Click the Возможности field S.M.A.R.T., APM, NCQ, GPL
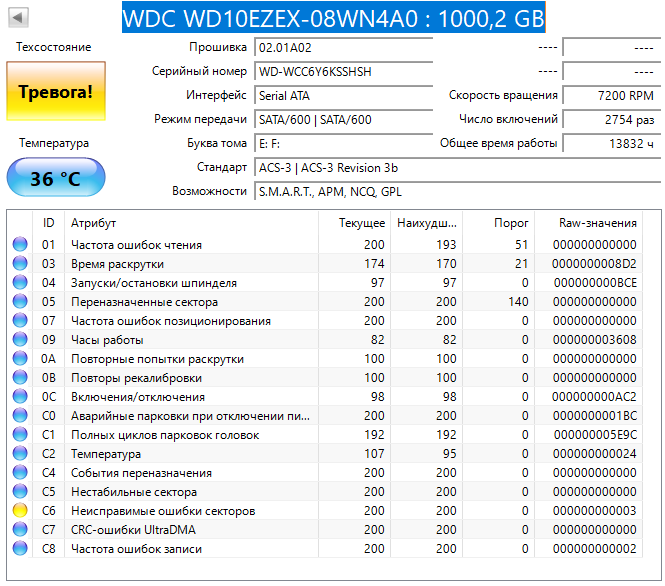The image size is (665, 586). pyautogui.click(x=458, y=192)
